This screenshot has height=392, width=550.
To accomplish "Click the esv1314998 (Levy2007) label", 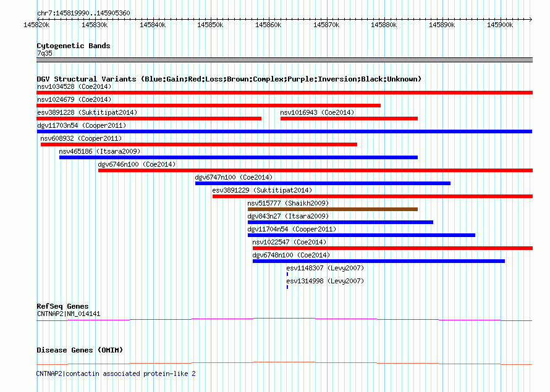I will pos(325,281).
